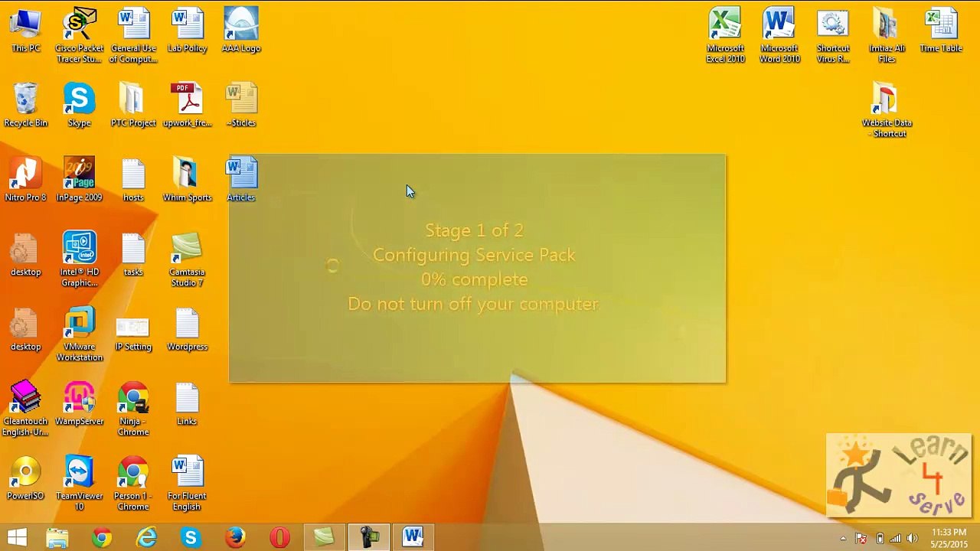Select the Articles Word document
The height and width of the screenshot is (551, 980).
[241, 180]
